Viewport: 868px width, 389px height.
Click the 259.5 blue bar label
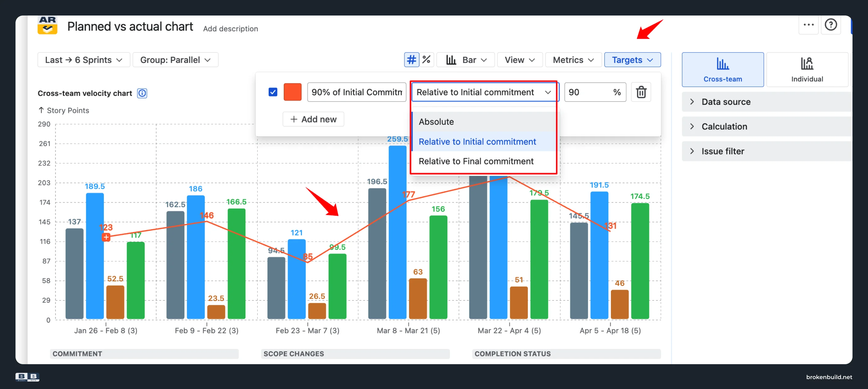point(397,139)
